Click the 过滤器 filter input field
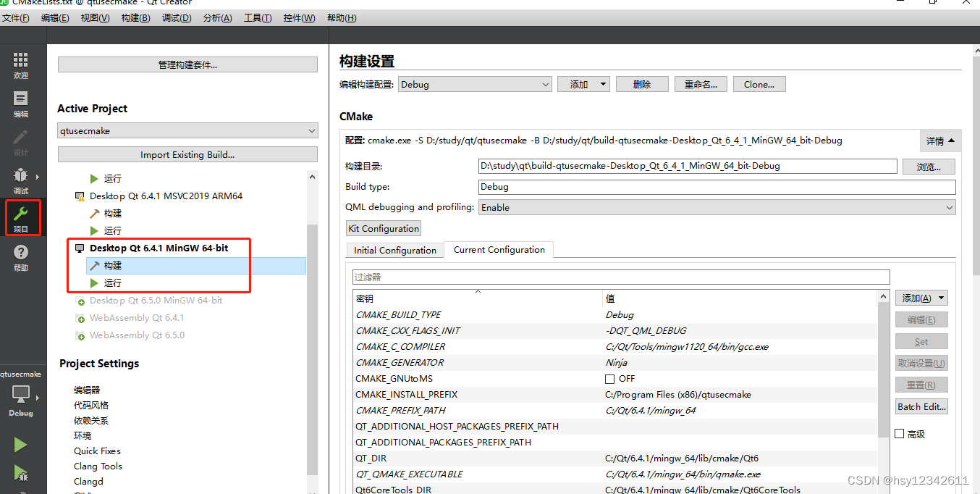980x494 pixels. click(619, 277)
